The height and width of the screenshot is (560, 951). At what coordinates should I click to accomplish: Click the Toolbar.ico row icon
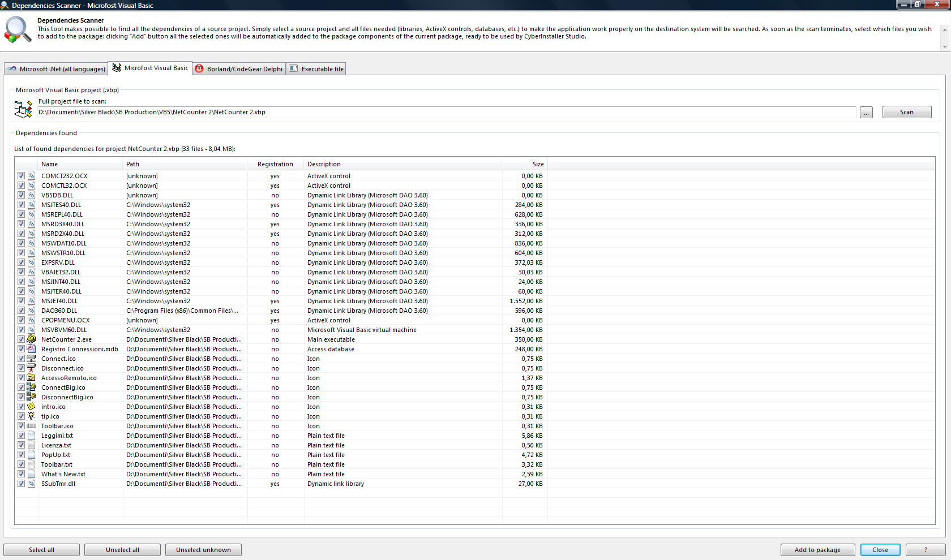[31, 426]
